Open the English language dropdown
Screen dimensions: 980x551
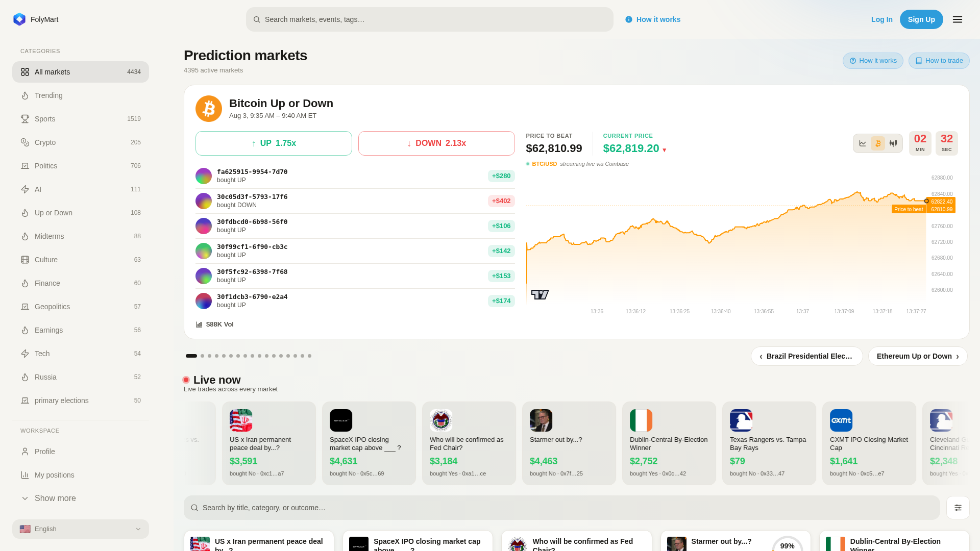[x=81, y=529]
